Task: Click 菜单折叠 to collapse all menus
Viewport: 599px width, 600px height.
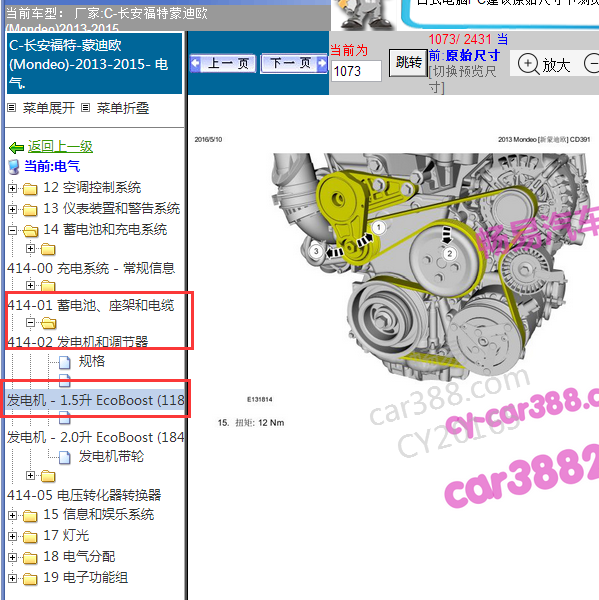Action: pos(122,108)
